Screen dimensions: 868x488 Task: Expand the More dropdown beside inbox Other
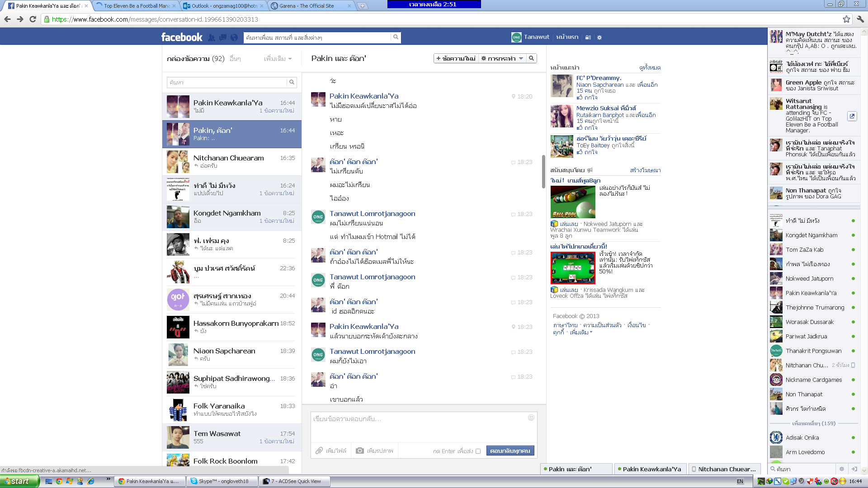pyautogui.click(x=278, y=59)
